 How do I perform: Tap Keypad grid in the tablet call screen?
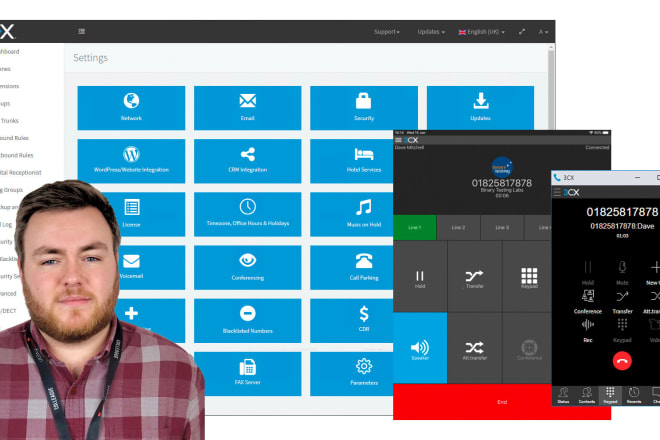[529, 277]
